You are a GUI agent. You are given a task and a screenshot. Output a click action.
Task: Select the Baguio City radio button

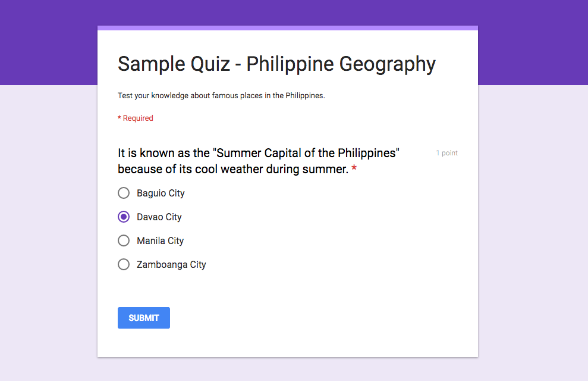123,193
